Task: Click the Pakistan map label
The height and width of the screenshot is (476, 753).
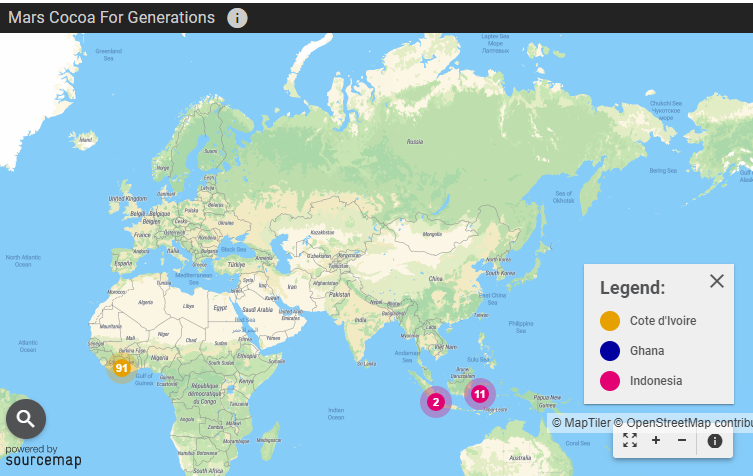Action: click(340, 294)
